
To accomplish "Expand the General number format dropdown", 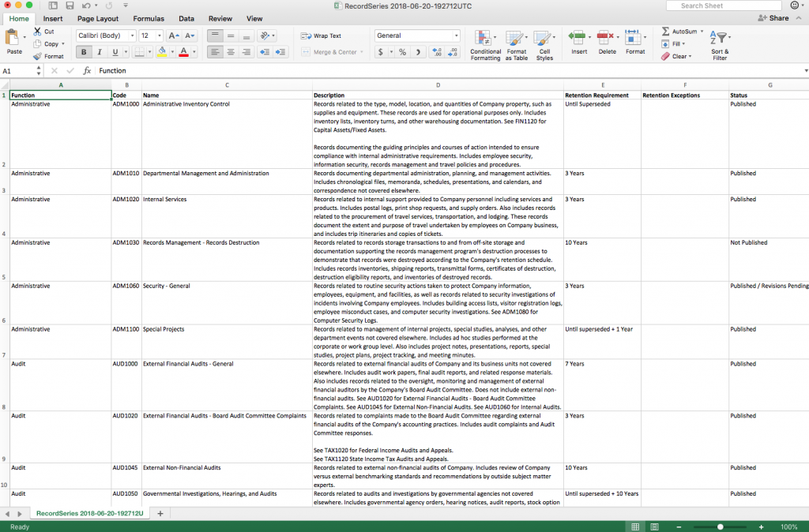I will coord(456,36).
